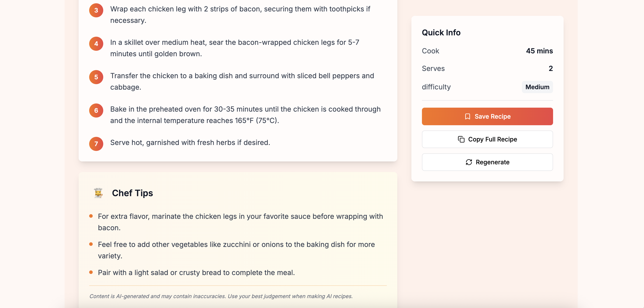Viewport: 644px width, 308px height.
Task: Select step number 5 circle badge
Action: (96, 77)
